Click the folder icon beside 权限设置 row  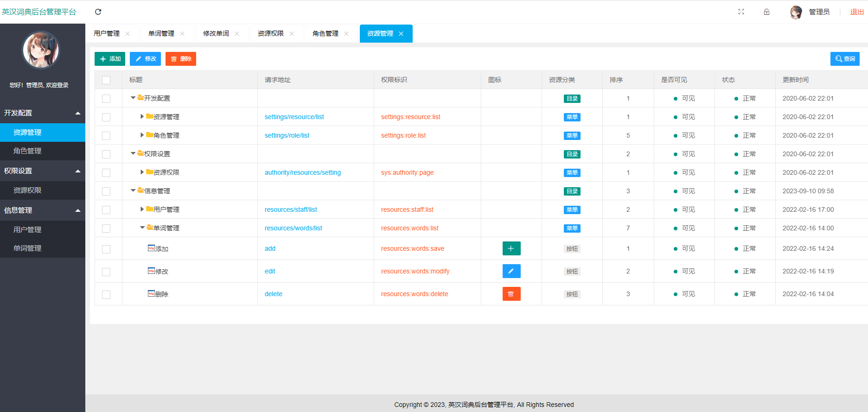(x=140, y=153)
